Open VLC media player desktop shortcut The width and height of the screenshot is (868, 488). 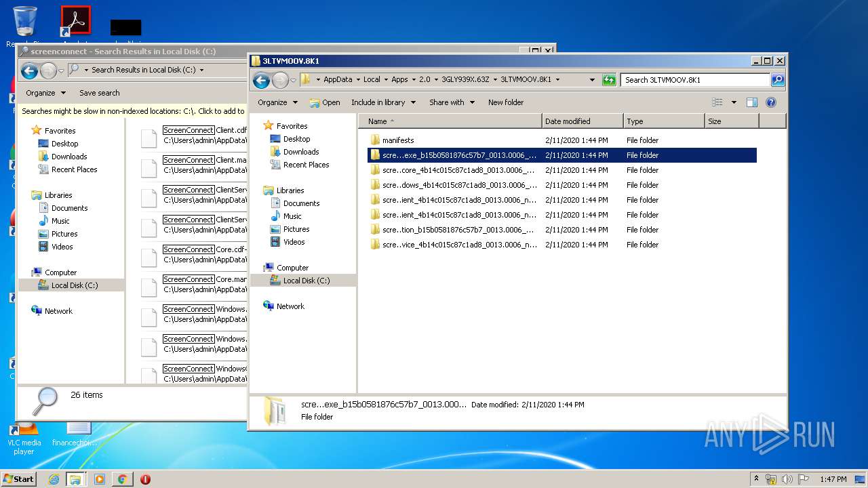(24, 439)
